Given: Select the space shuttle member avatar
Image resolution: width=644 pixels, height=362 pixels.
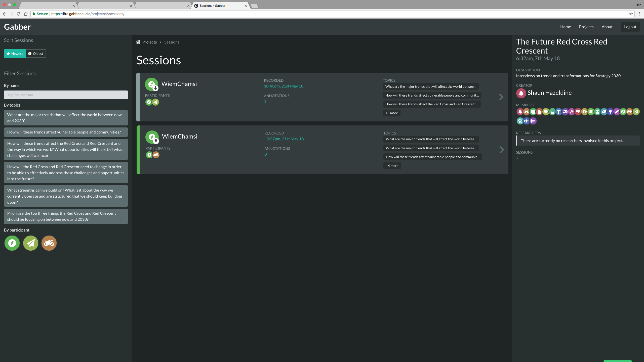Looking at the screenshot, I should pos(533,121).
